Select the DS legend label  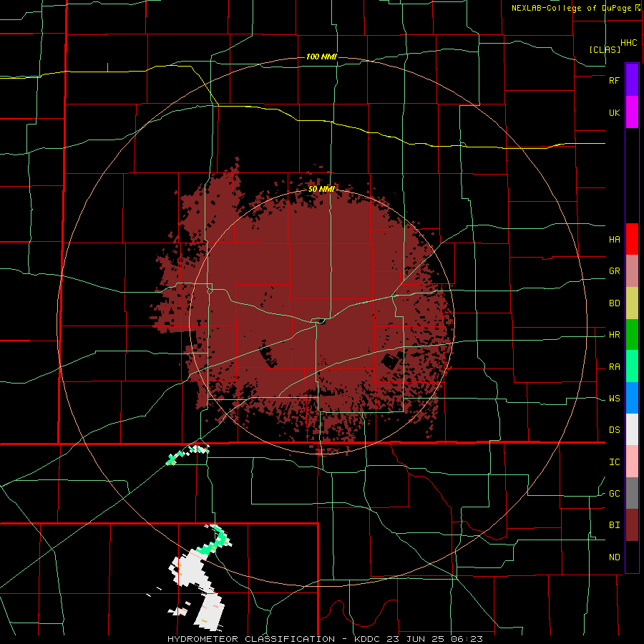coord(614,430)
